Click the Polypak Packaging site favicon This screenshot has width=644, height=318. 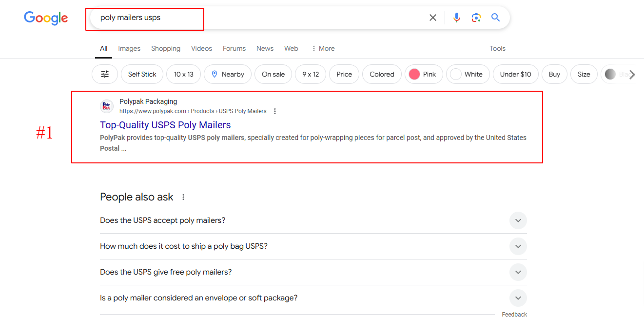(x=107, y=106)
